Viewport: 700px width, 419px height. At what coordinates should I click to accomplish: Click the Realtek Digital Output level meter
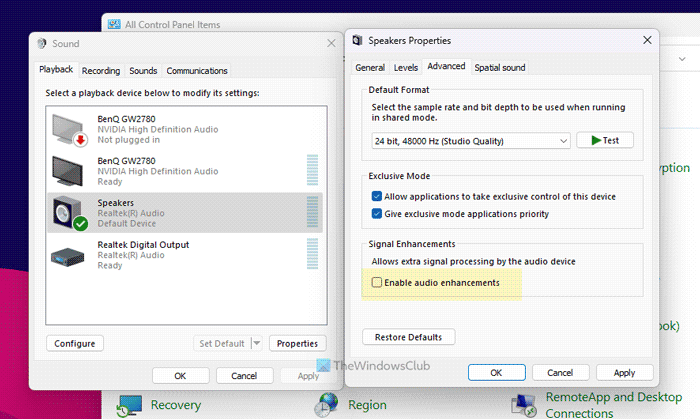tap(312, 254)
